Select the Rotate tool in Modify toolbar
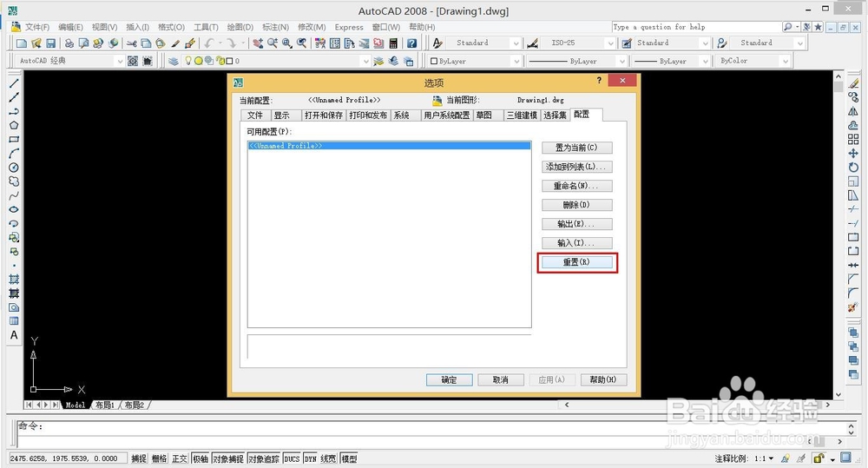This screenshot has width=868, height=468. tap(853, 168)
